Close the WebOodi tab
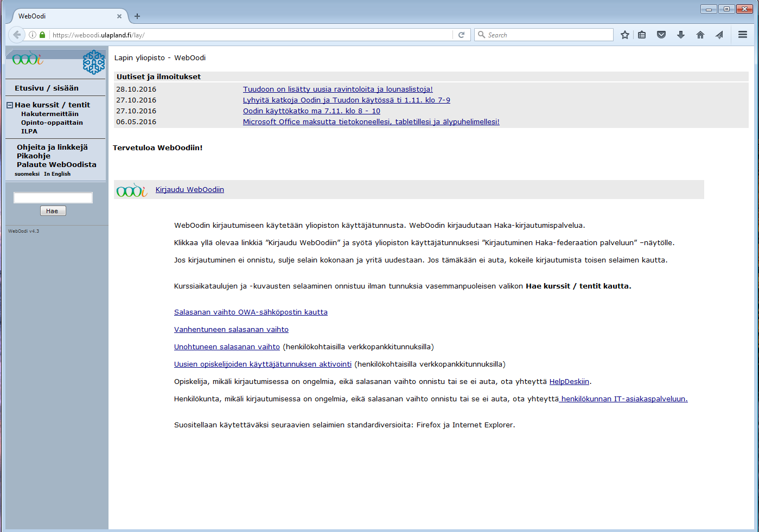Viewport: 759px width, 532px height. [119, 16]
